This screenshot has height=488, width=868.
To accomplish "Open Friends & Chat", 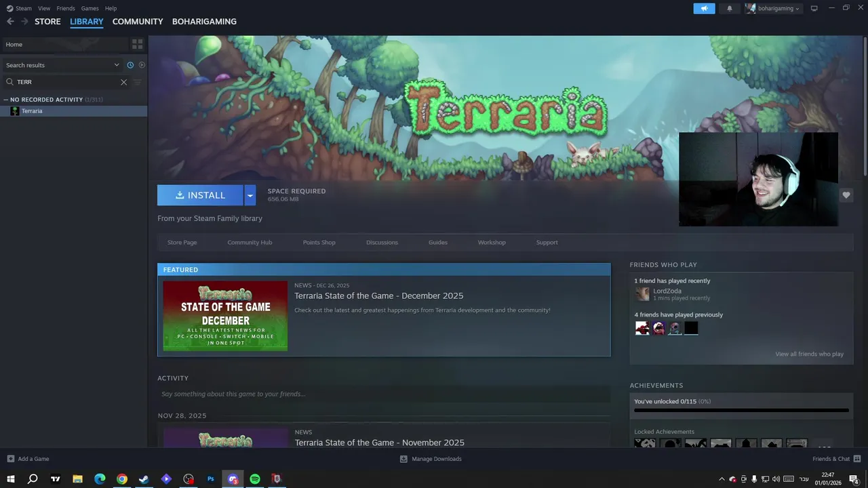I will coord(836,459).
